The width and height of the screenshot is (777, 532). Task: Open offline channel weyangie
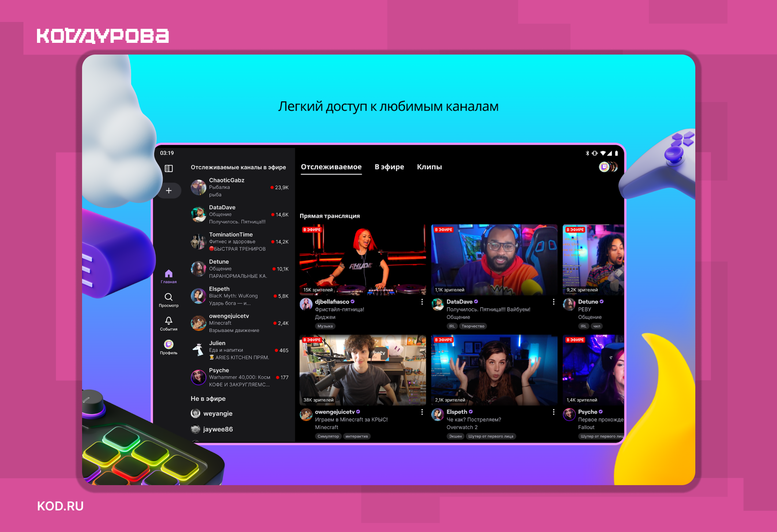coord(212,413)
